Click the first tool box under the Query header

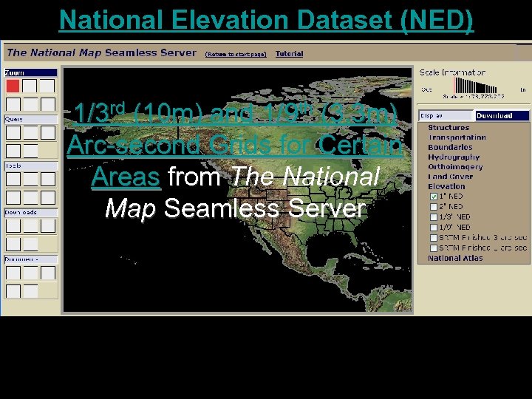(13, 132)
